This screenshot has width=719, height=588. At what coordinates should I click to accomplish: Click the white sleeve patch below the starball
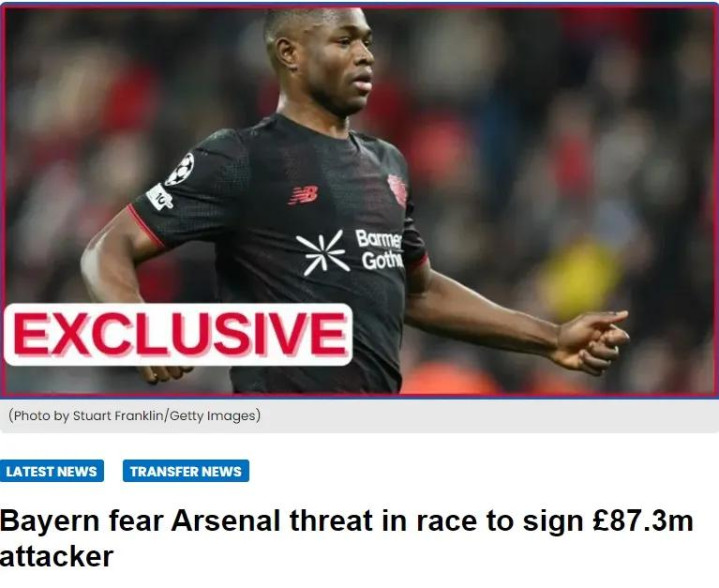pos(160,197)
